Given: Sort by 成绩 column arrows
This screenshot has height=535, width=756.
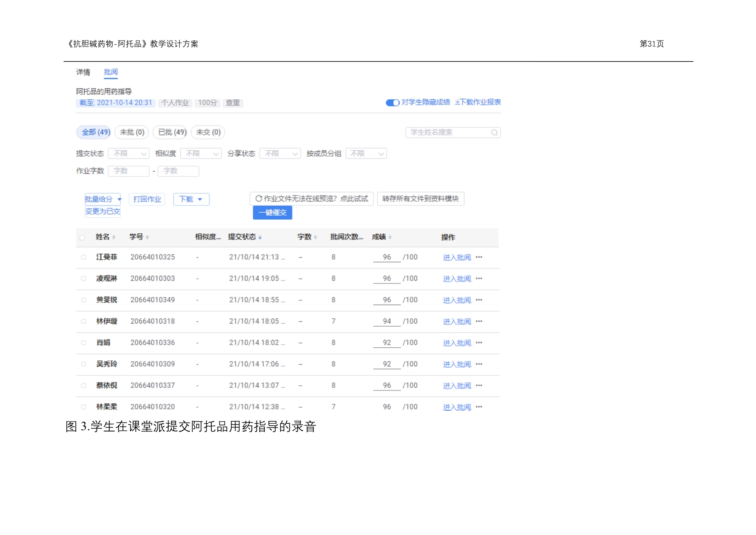Looking at the screenshot, I should coord(390,237).
